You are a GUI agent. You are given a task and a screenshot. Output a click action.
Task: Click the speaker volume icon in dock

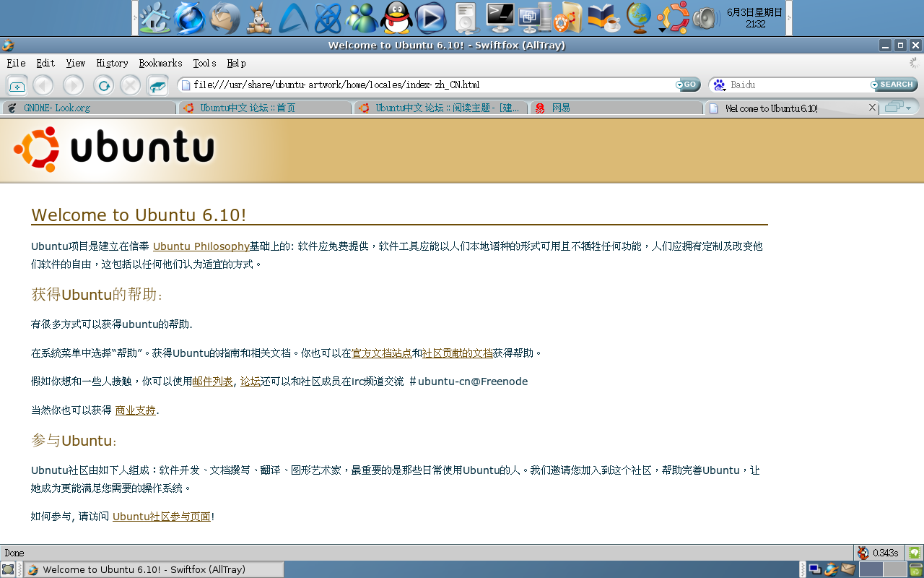(x=706, y=18)
